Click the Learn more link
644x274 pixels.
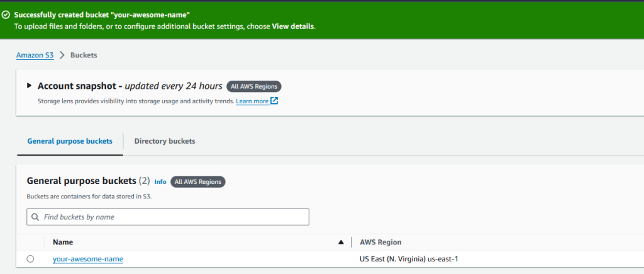pos(252,101)
